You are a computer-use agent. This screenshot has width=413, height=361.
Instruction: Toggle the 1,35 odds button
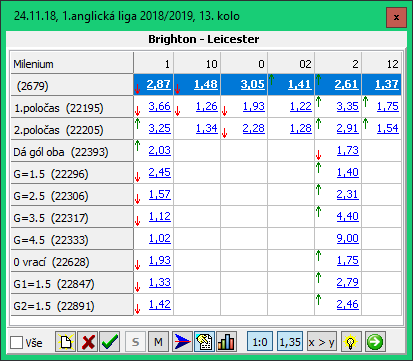(290, 342)
